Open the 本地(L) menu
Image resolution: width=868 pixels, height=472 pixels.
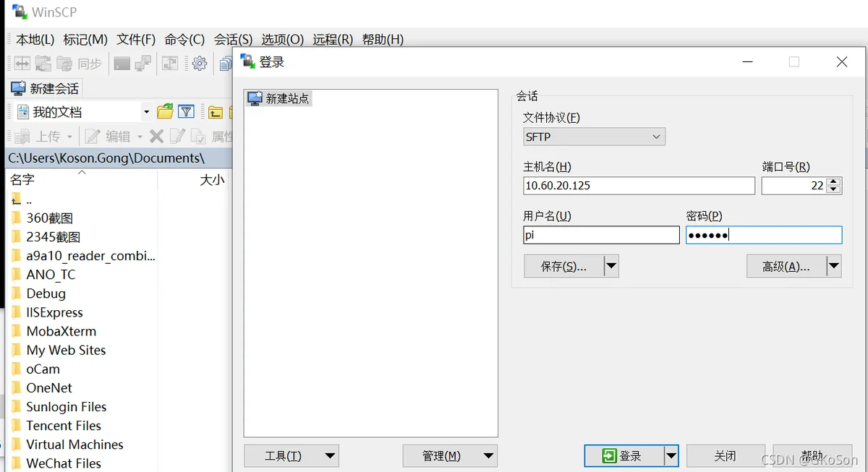pyautogui.click(x=35, y=40)
